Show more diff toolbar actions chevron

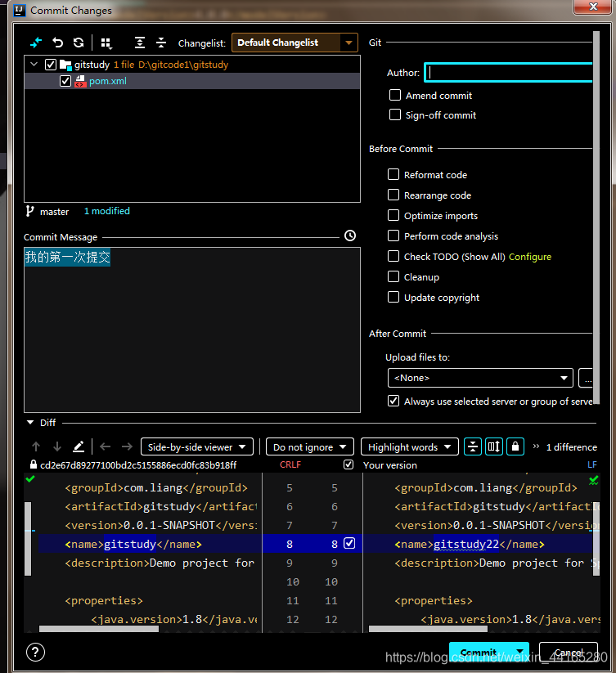pos(536,446)
